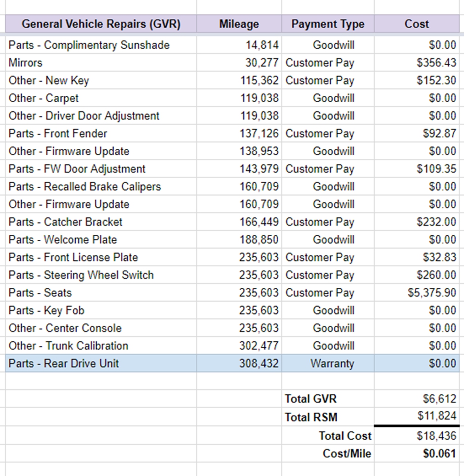Click the Total GVR label cell
The image size is (464, 476).
click(328, 398)
